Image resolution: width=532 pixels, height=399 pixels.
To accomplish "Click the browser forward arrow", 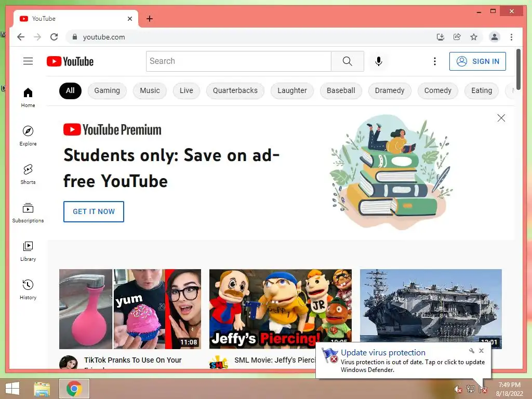I will (37, 37).
